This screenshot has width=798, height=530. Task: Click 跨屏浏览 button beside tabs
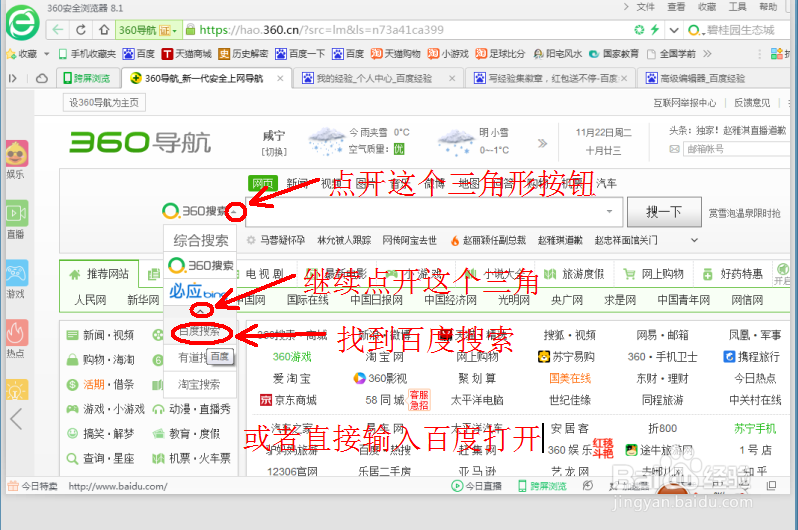87,78
